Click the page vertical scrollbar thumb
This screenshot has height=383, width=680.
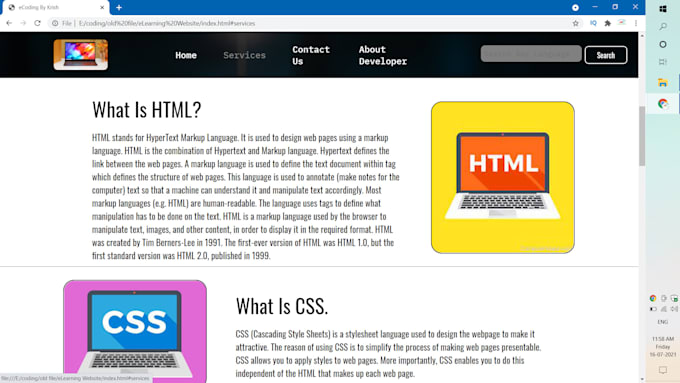pos(642,135)
